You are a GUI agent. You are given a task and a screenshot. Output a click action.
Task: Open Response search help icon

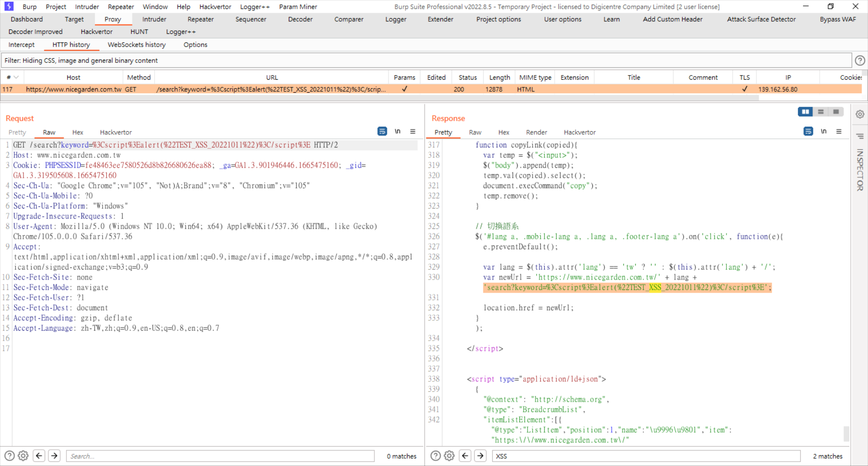tap(435, 456)
